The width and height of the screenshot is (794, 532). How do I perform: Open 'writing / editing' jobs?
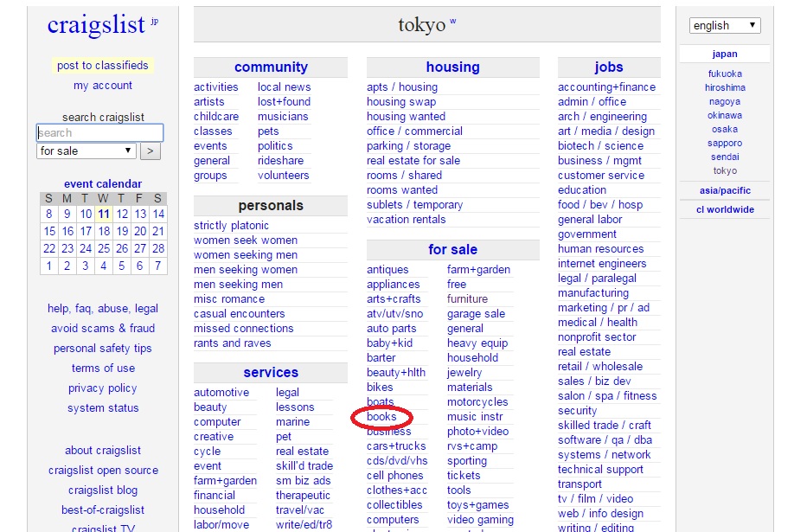coord(595,527)
